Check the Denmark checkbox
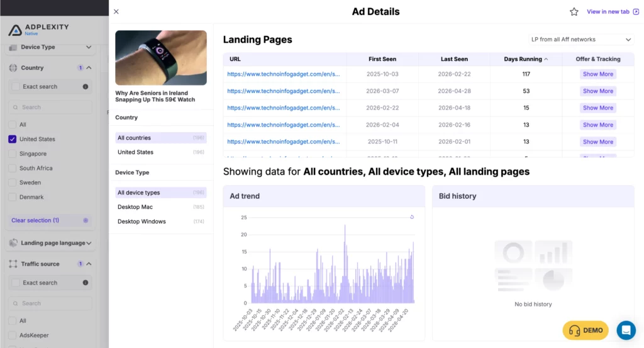The height and width of the screenshot is (348, 644). [13, 197]
